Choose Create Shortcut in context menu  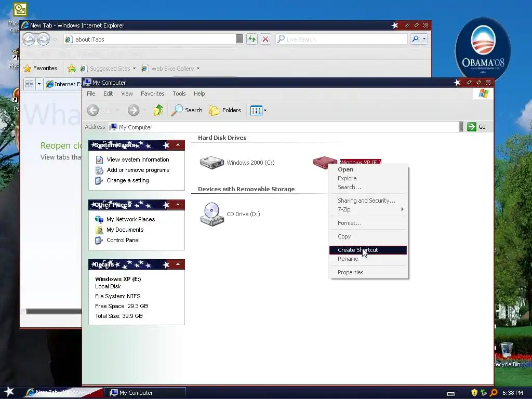click(368, 250)
